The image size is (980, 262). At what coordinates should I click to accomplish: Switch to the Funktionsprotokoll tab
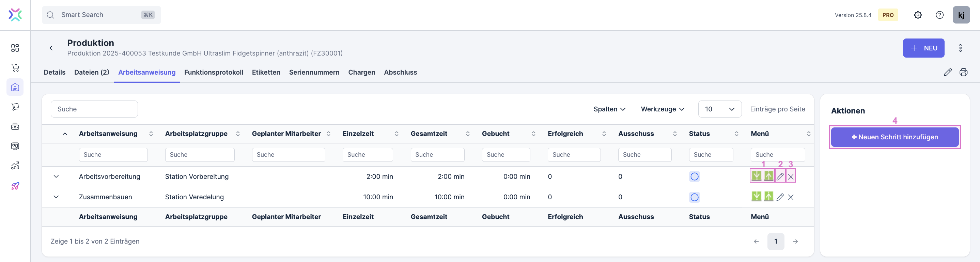214,72
